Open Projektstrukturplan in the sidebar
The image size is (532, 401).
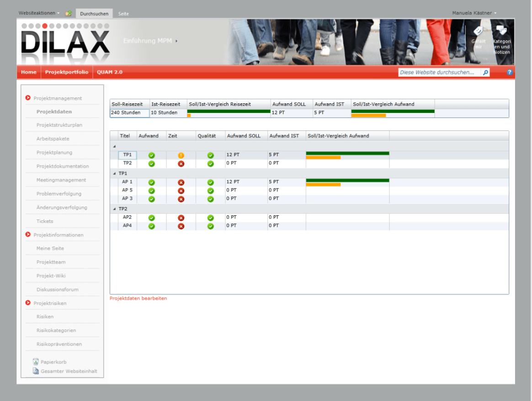[x=59, y=125]
